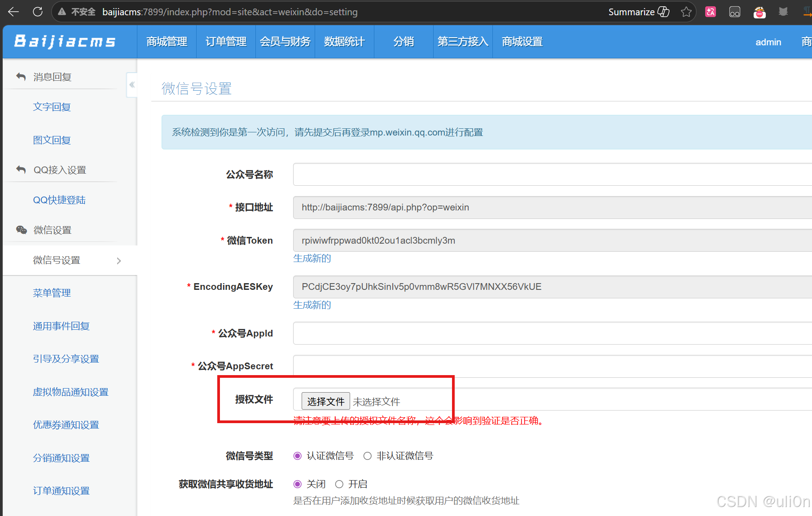Open the 分销 menu
812x516 pixels.
click(x=404, y=42)
